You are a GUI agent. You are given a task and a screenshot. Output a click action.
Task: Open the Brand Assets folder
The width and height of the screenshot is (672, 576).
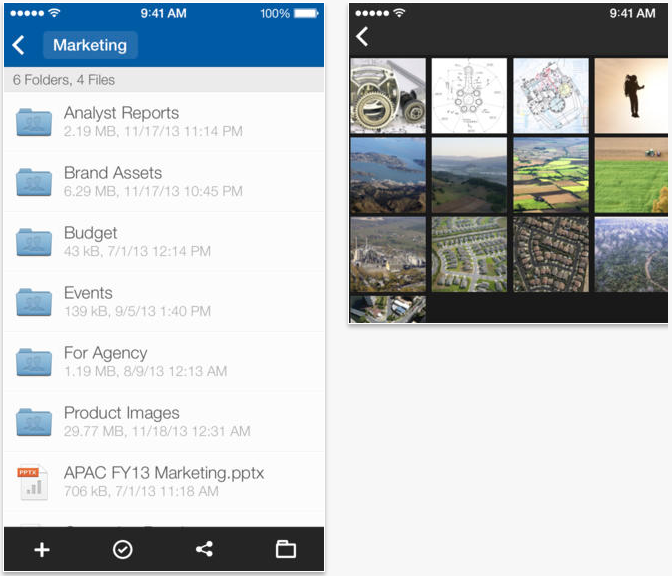coord(112,181)
